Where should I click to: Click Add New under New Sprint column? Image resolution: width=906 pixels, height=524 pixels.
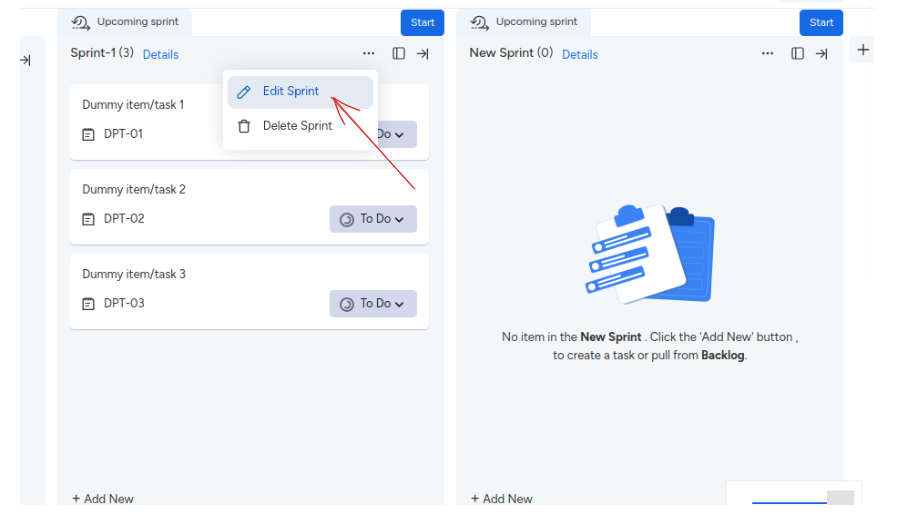click(x=502, y=498)
